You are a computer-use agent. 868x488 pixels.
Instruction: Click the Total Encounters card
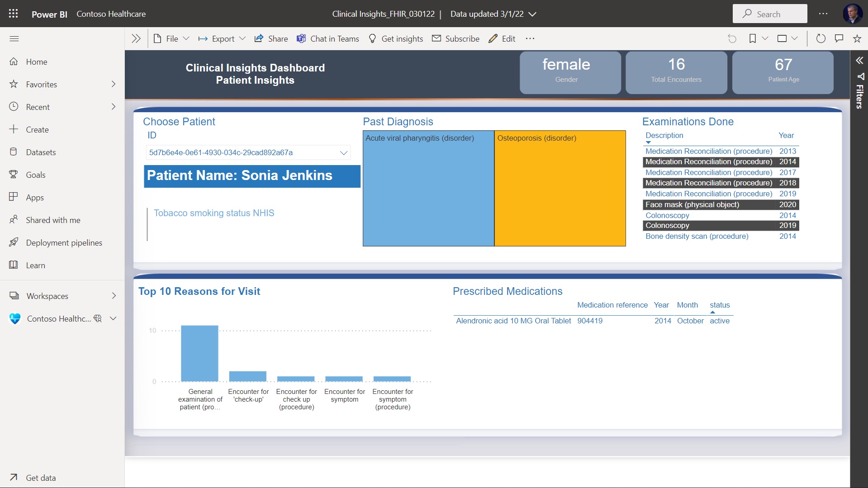676,72
